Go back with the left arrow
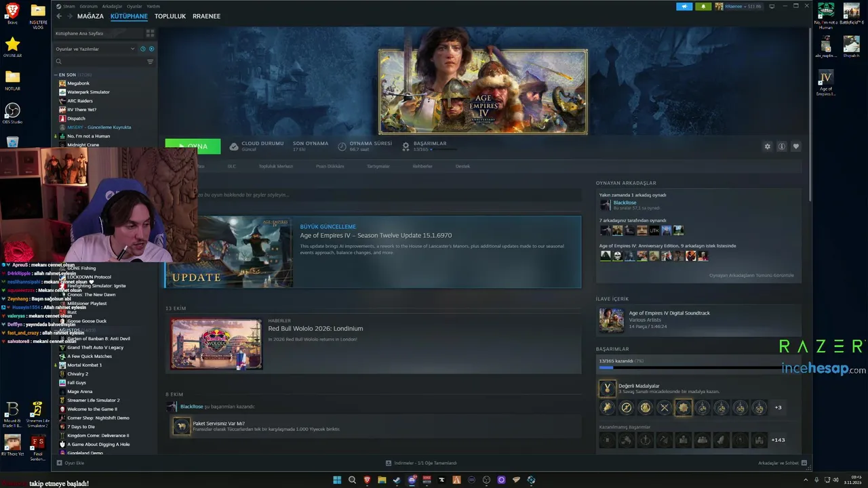Screen dimensions: 868x488 point(59,16)
